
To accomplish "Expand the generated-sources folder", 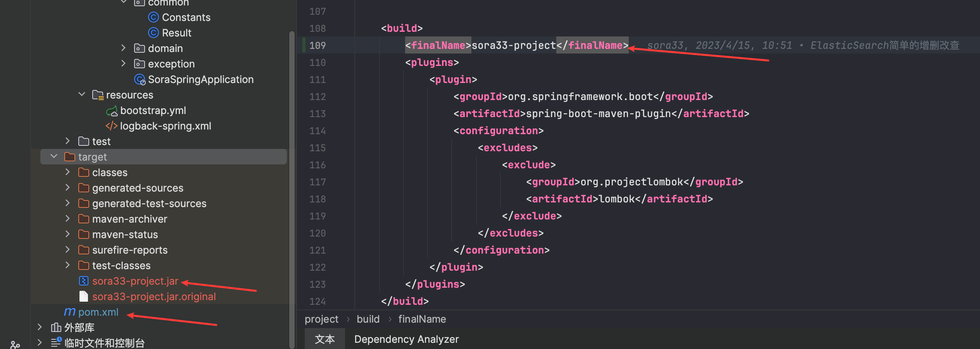I will (x=67, y=187).
